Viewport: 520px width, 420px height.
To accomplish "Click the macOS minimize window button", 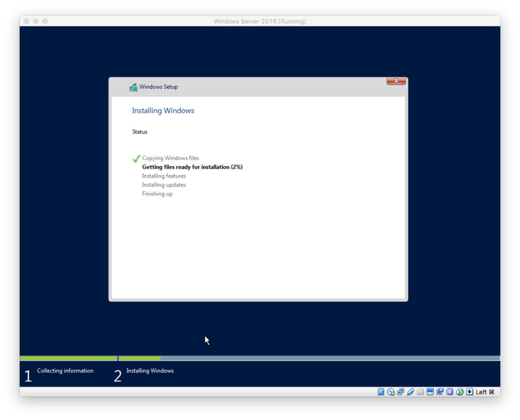I will tap(36, 21).
